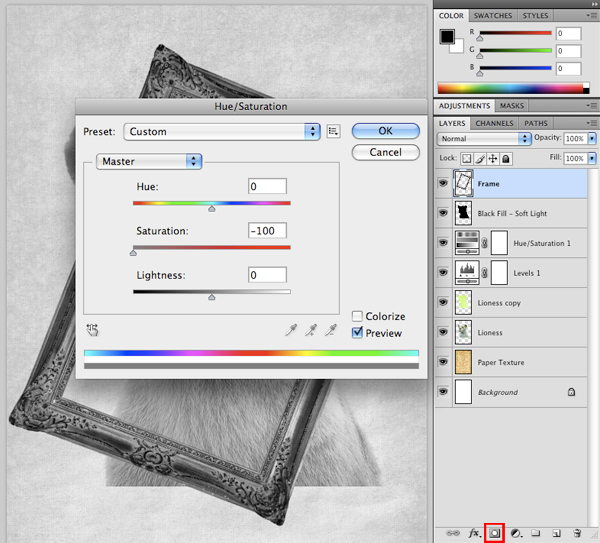Click the white background color swatch

point(458,47)
